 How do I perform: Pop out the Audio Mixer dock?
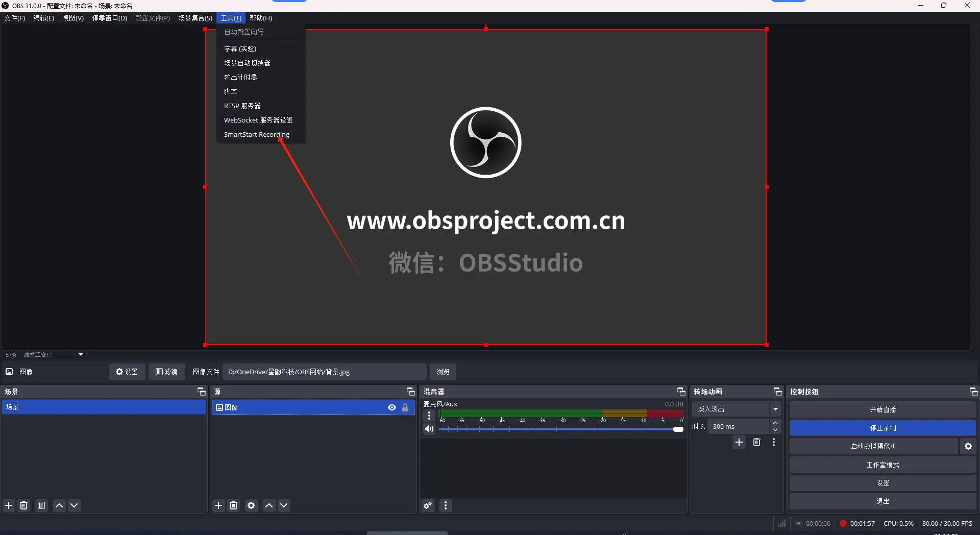point(681,392)
